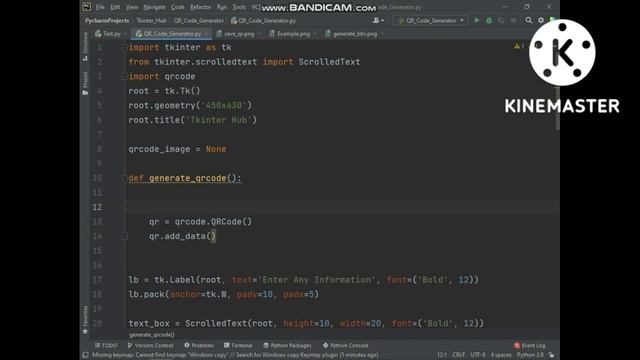Open the Edit menu

(115, 7)
